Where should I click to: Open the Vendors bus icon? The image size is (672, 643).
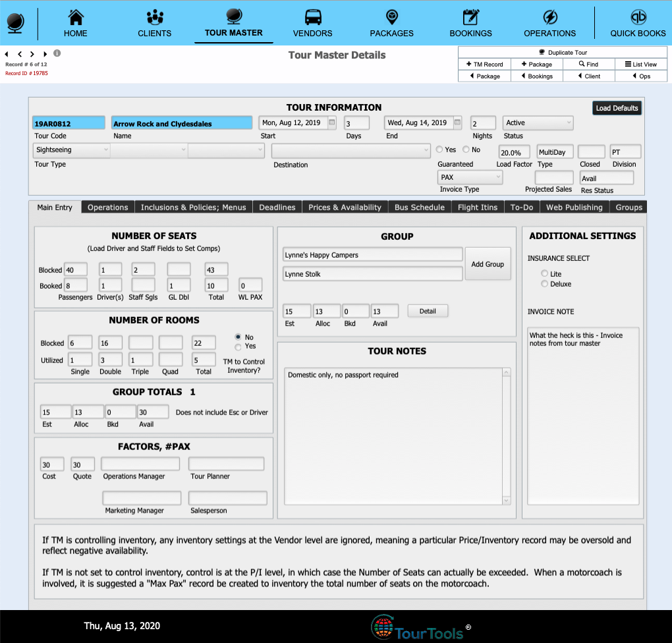313,17
